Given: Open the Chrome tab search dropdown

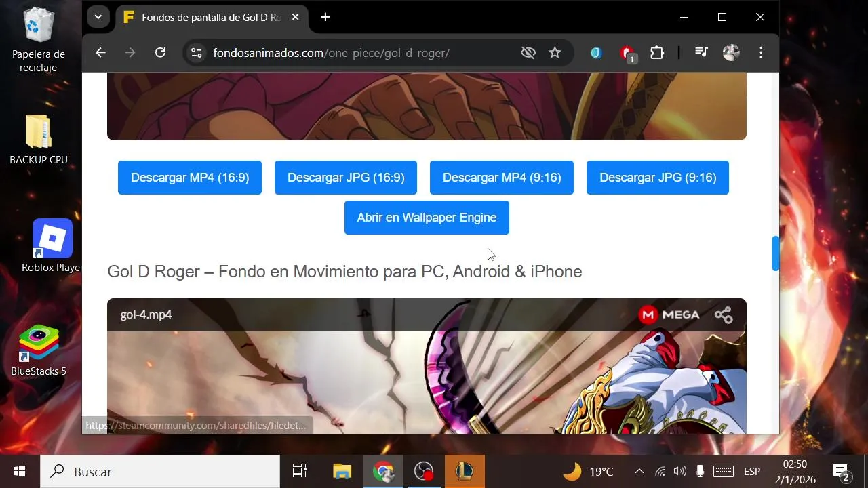Looking at the screenshot, I should tap(98, 17).
